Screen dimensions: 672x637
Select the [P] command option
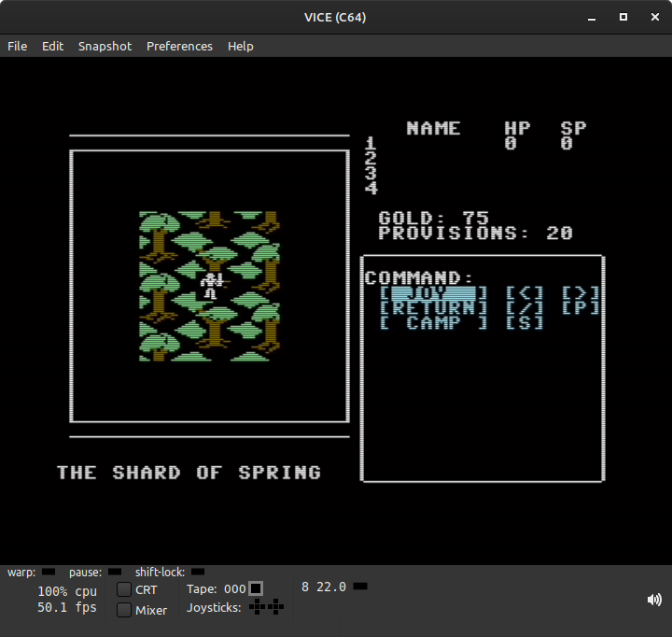[x=581, y=307]
